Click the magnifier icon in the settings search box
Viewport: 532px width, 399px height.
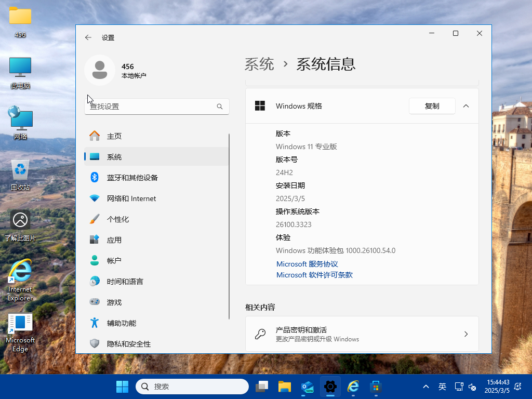click(220, 107)
